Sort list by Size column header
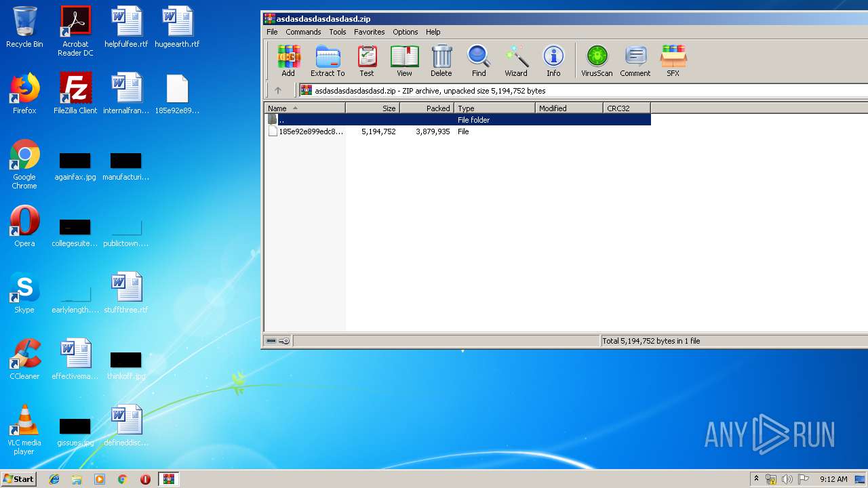The width and height of the screenshot is (868, 488). (373, 108)
